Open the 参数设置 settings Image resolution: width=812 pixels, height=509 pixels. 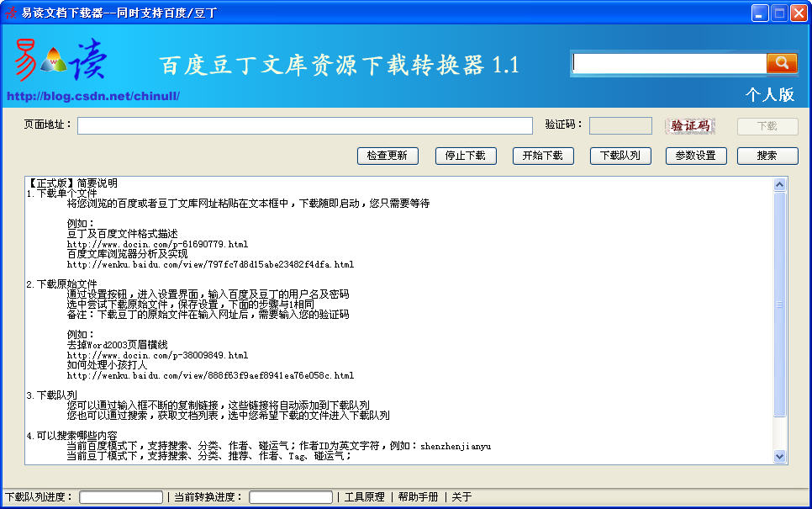[x=696, y=156]
